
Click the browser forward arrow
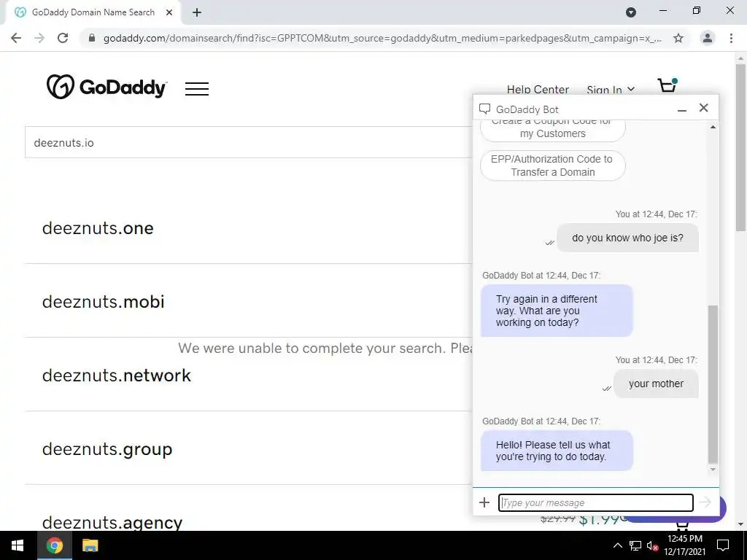(39, 38)
